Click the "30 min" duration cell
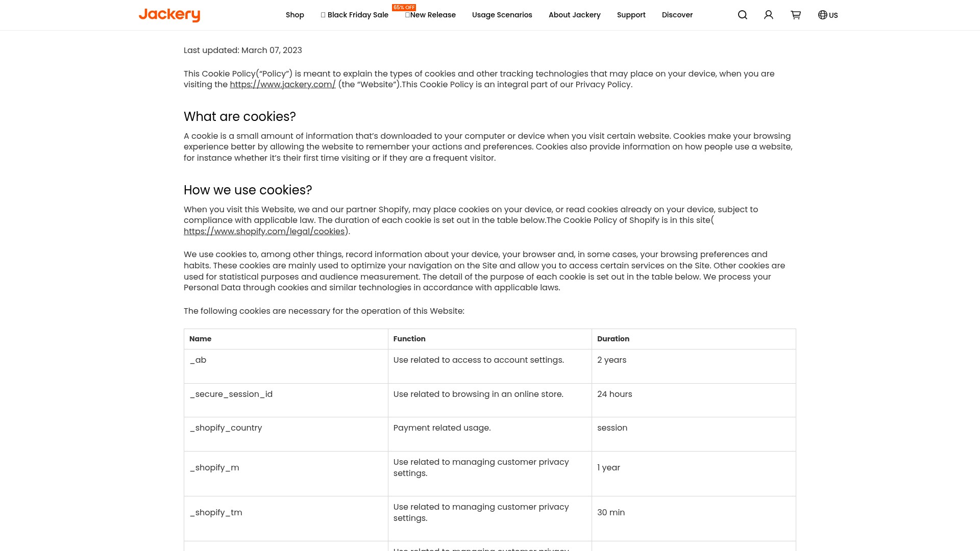Screen dimensions: 980x551 click(694, 519)
